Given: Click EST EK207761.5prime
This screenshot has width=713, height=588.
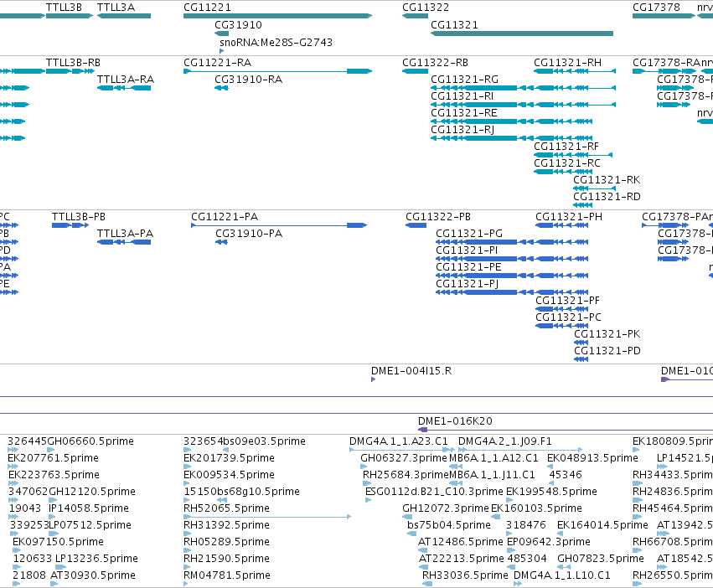Looking at the screenshot, I should (x=53, y=458).
